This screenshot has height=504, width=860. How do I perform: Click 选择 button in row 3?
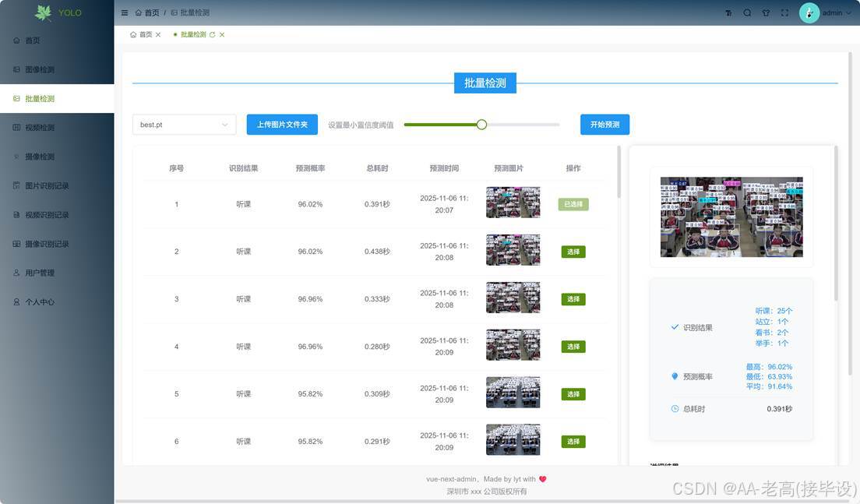[573, 299]
